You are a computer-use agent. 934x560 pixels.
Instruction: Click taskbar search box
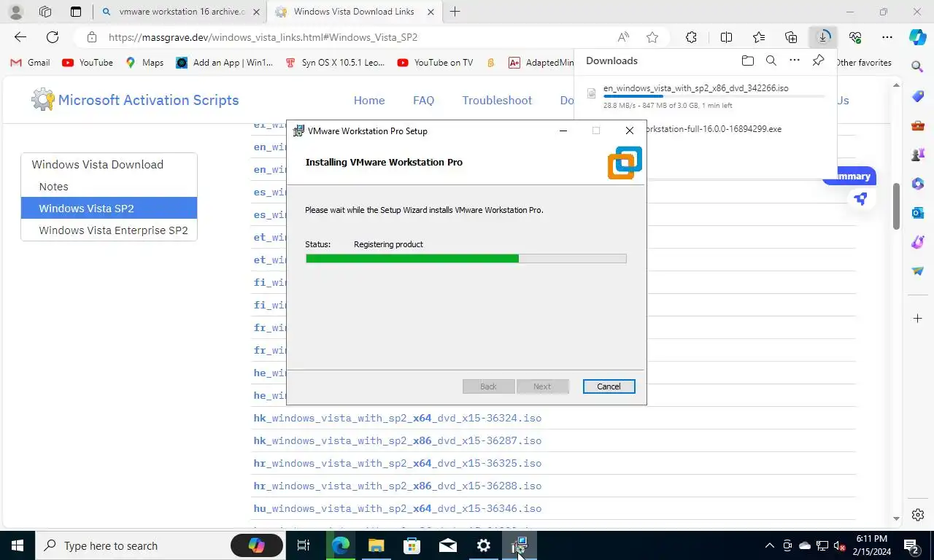[x=161, y=545]
